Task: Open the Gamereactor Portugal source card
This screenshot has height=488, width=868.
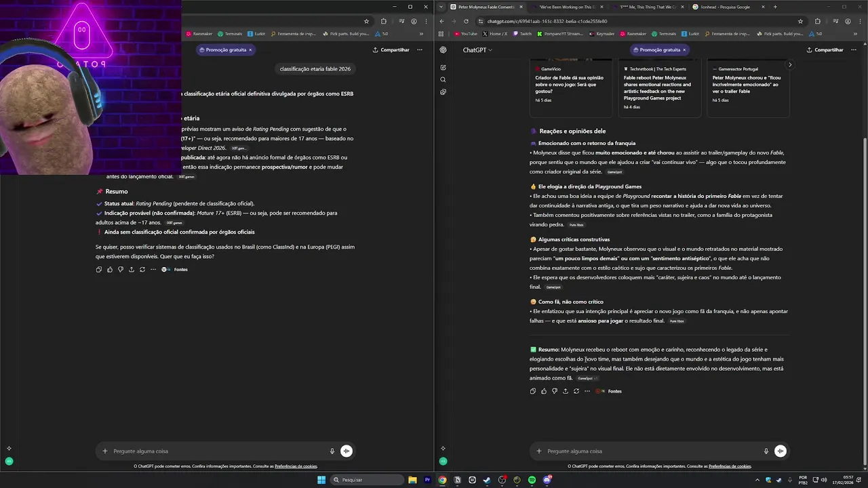Action: [749, 87]
